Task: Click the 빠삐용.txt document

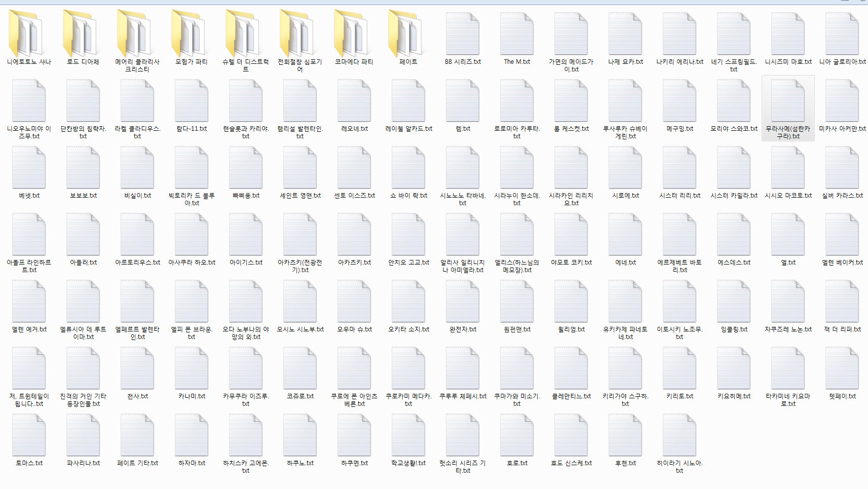Action: click(246, 169)
